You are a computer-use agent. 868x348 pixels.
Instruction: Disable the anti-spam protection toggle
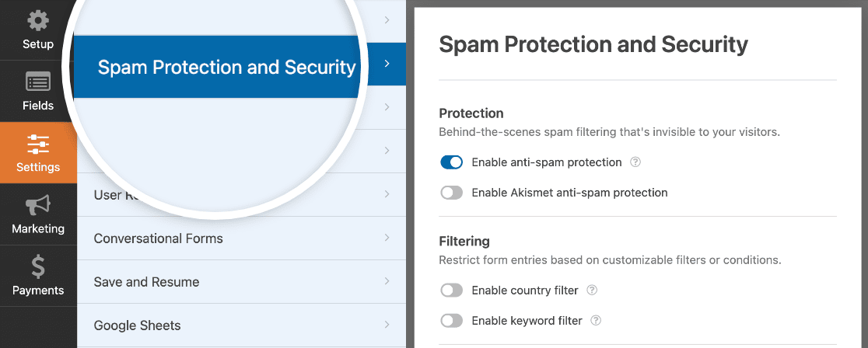[452, 162]
